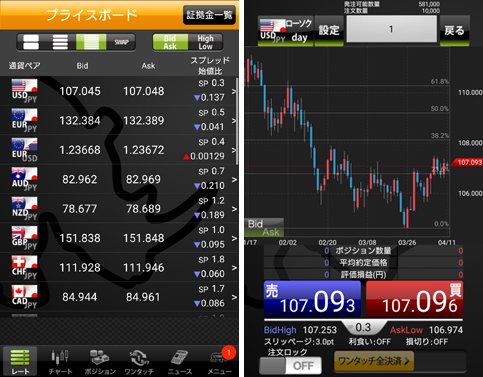Open chart 設定 settings
Viewport: 483px width, 377px height.
pyautogui.click(x=329, y=31)
